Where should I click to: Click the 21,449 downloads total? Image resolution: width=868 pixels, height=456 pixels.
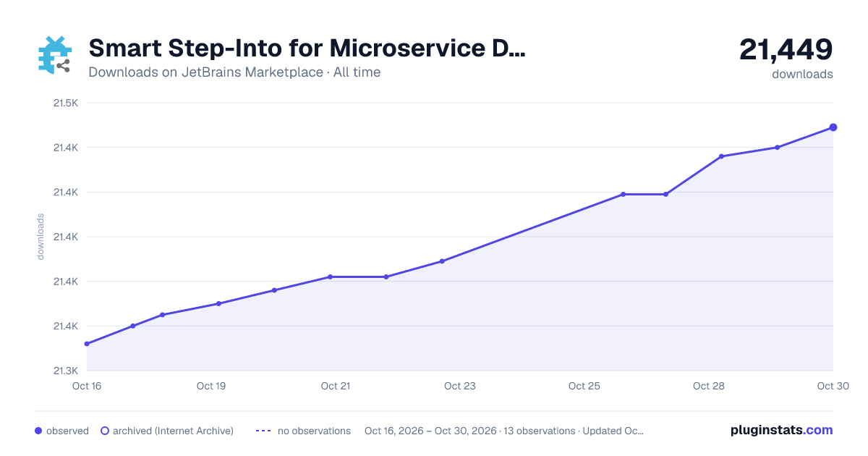(x=786, y=50)
